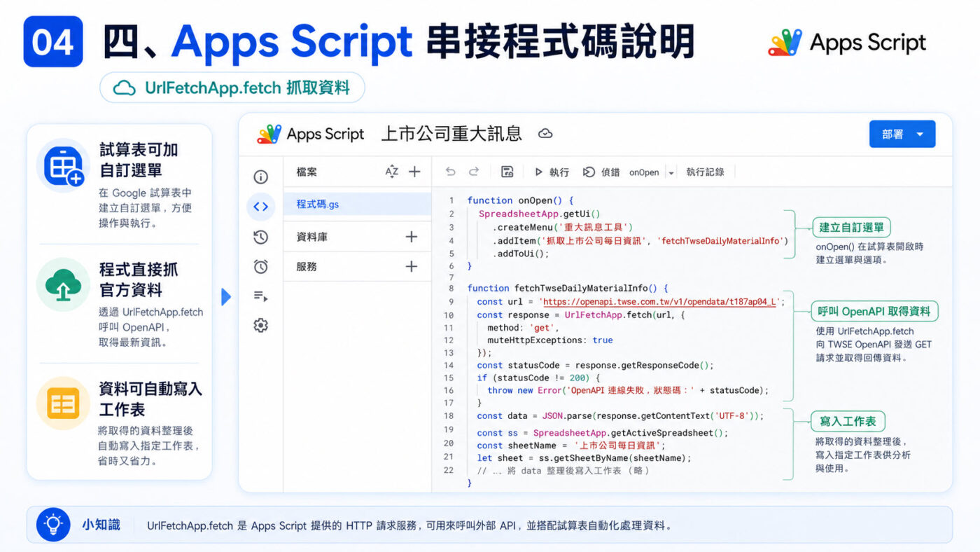Screen dimensions: 980x552
Task: Select the Editor code brackets icon
Action: tap(260, 206)
